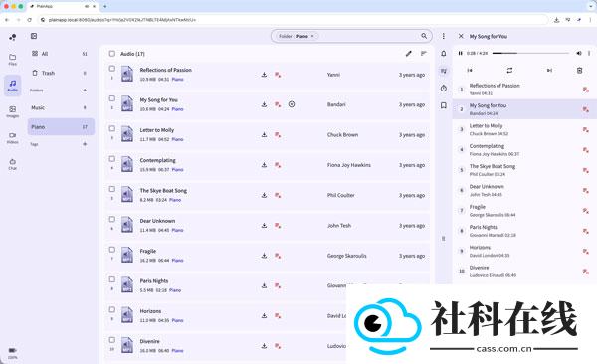This screenshot has width=597, height=364.
Task: Open the bookmark icon in right rail
Action: click(444, 105)
